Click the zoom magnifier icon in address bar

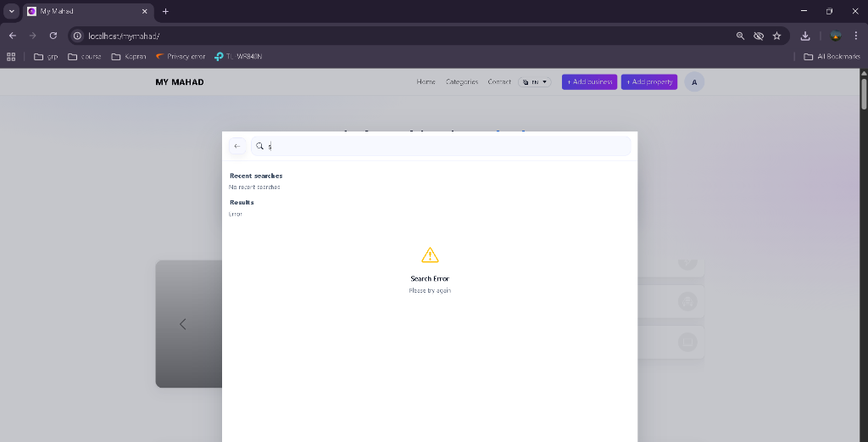coord(740,36)
